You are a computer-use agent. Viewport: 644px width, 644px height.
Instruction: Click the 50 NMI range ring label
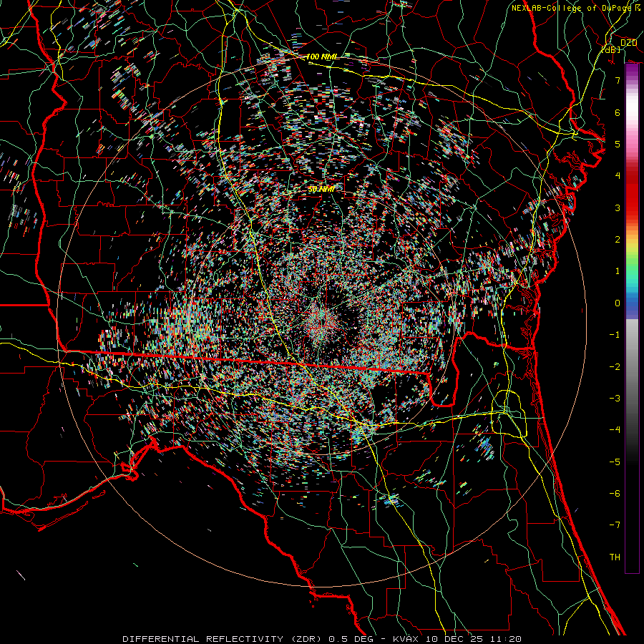click(x=321, y=189)
